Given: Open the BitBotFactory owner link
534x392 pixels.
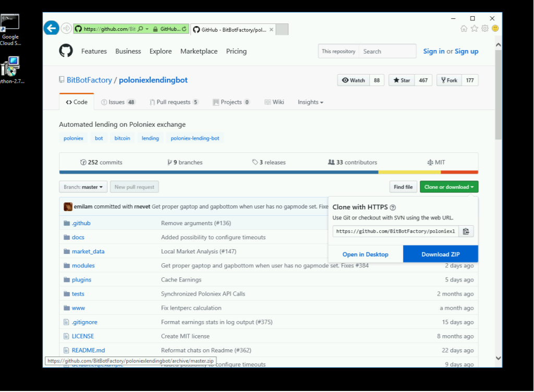Looking at the screenshot, I should [x=89, y=80].
